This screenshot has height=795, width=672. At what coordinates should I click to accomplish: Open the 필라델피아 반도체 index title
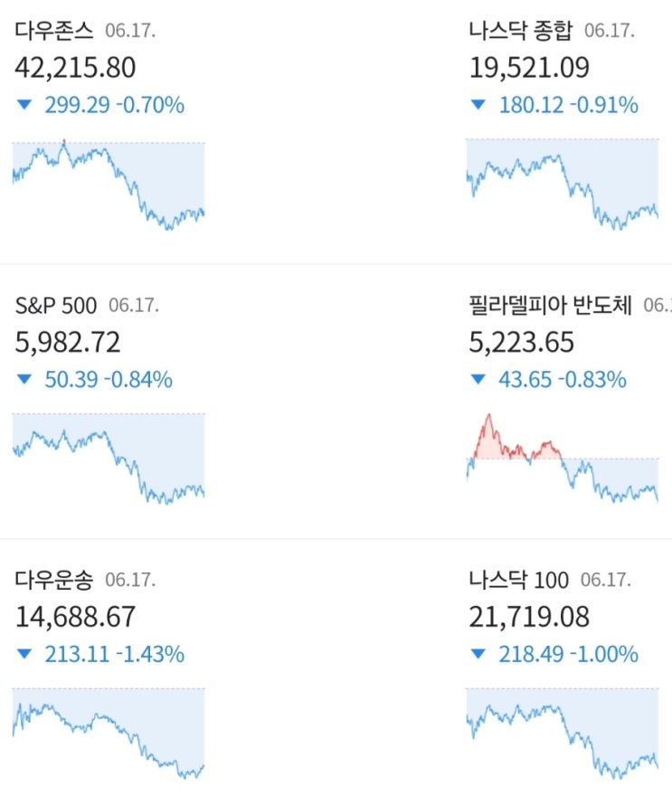(x=551, y=306)
